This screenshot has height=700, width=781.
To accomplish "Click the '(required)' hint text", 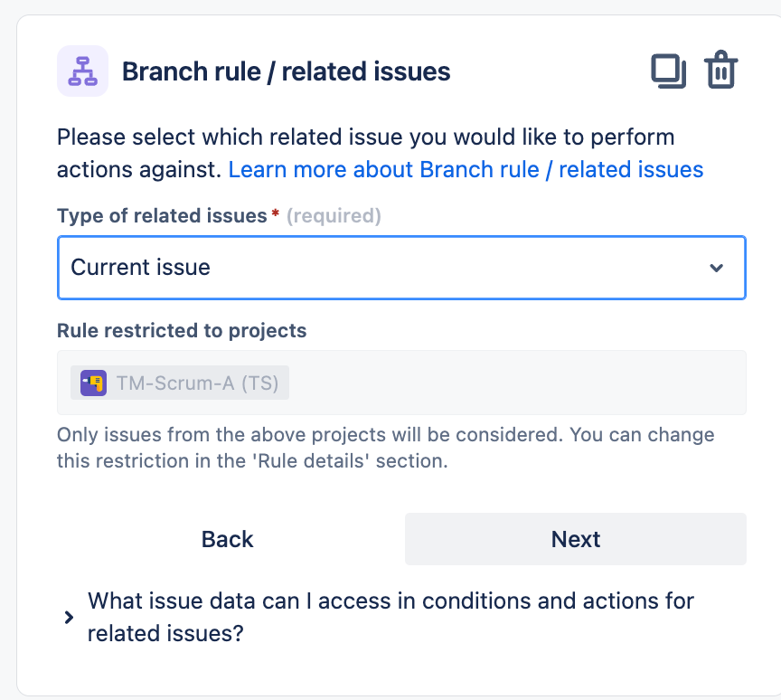I will [x=334, y=216].
